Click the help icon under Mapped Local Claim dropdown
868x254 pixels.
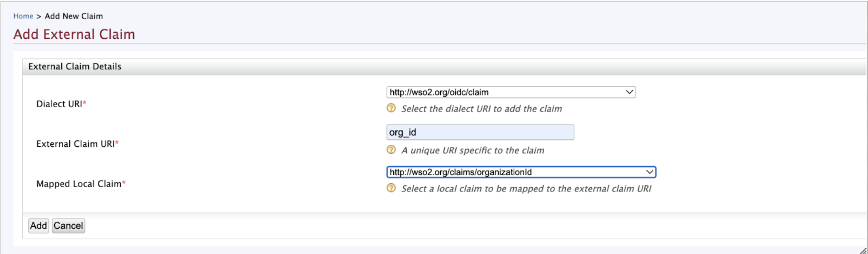click(391, 188)
